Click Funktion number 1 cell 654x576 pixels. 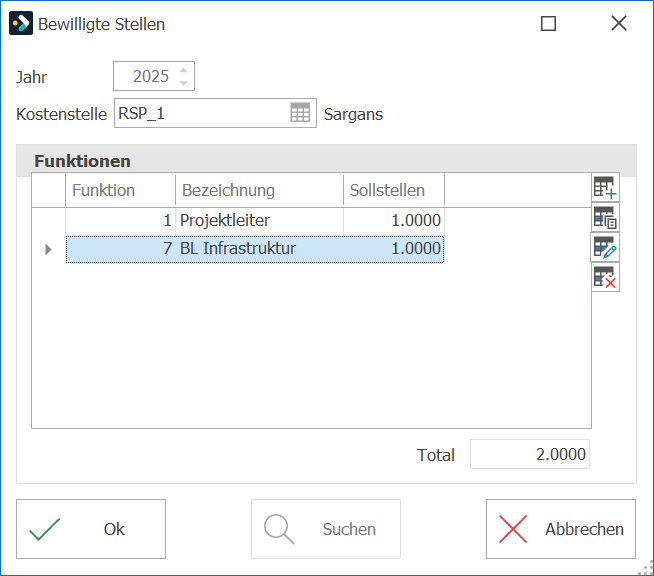pyautogui.click(x=121, y=220)
